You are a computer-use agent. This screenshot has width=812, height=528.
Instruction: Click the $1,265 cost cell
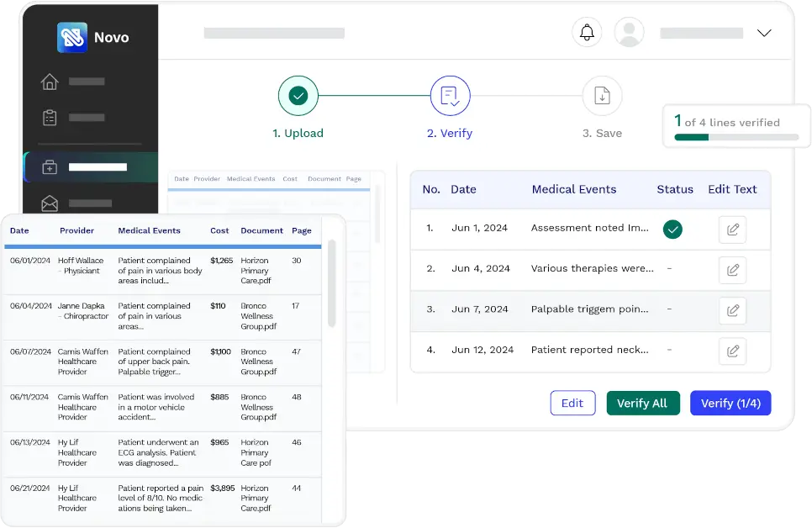point(221,261)
